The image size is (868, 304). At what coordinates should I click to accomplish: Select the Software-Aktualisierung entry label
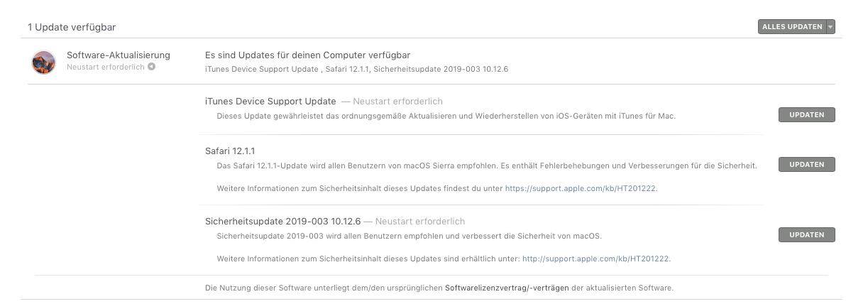[119, 55]
